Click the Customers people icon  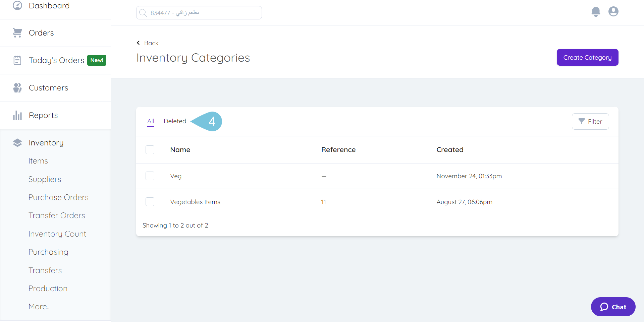(17, 88)
